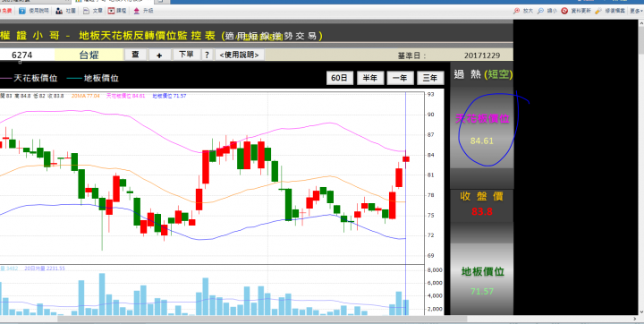This screenshot has width=644, height=324.
Task: Click the base date value 20171229
Action: (x=482, y=55)
